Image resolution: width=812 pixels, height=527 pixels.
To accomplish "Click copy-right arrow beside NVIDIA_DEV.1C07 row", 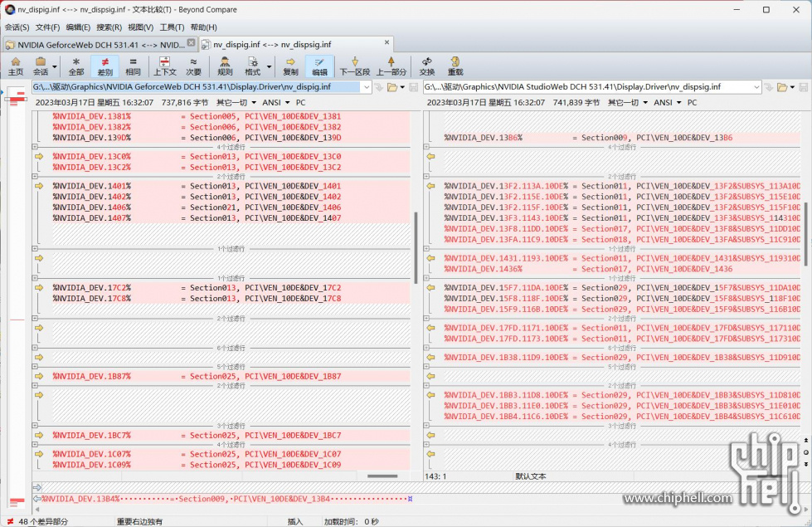I will click(x=39, y=454).
